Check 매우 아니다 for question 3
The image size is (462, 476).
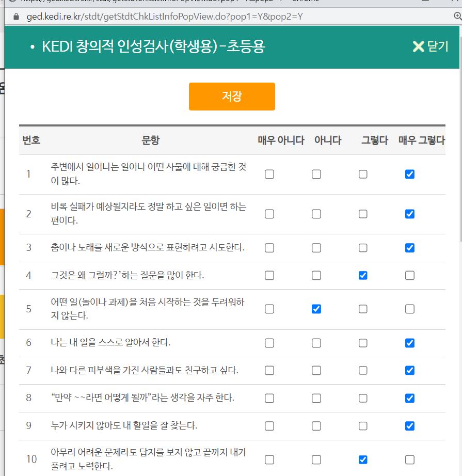(269, 248)
